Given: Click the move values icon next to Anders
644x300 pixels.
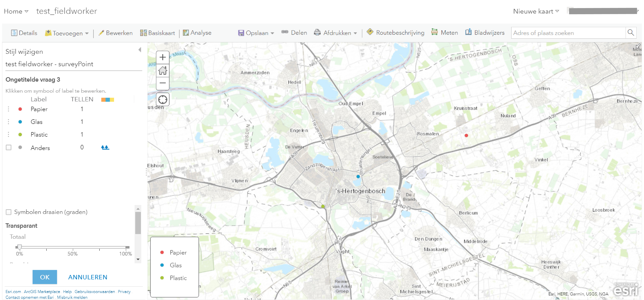Looking at the screenshot, I should pos(105,148).
